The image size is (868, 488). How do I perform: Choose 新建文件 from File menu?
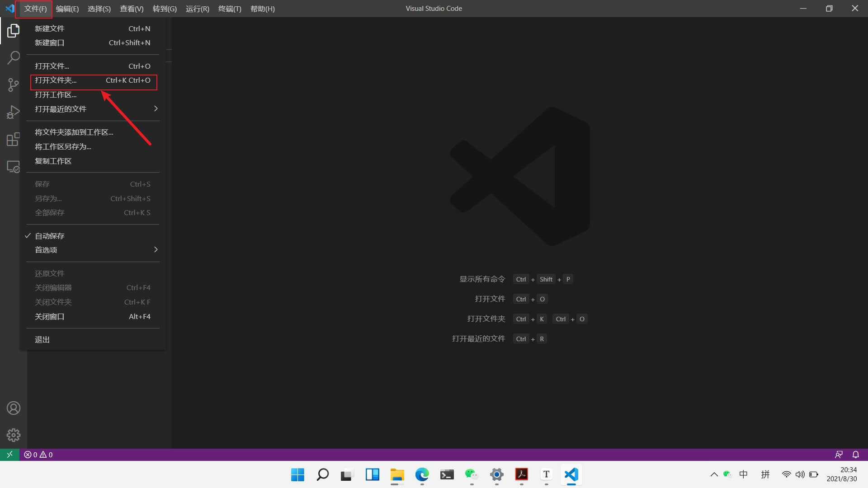point(93,28)
